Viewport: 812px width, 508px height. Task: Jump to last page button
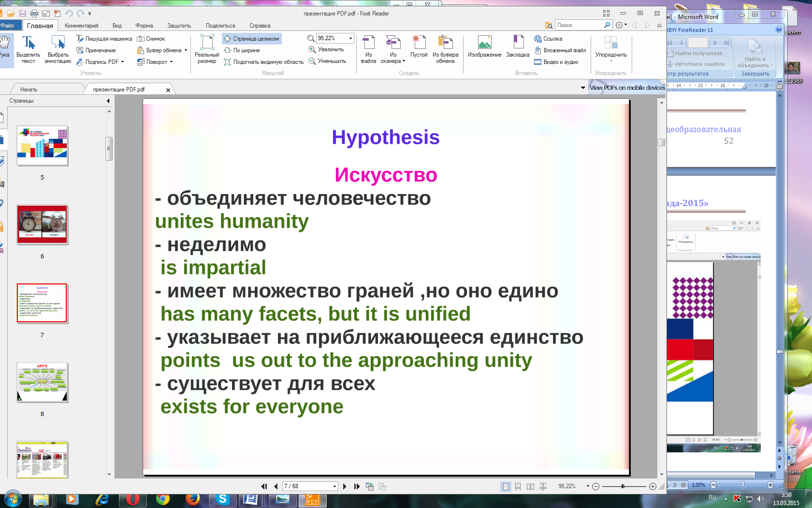click(357, 486)
